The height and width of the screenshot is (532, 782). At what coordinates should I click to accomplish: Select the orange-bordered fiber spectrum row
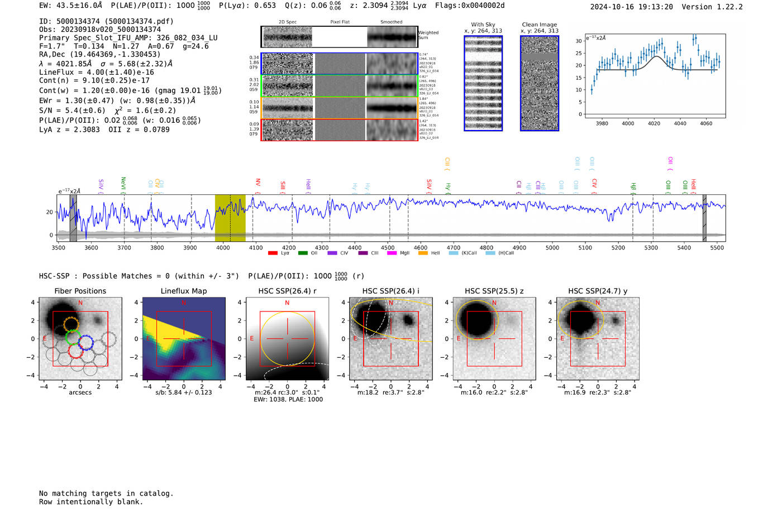340,108
